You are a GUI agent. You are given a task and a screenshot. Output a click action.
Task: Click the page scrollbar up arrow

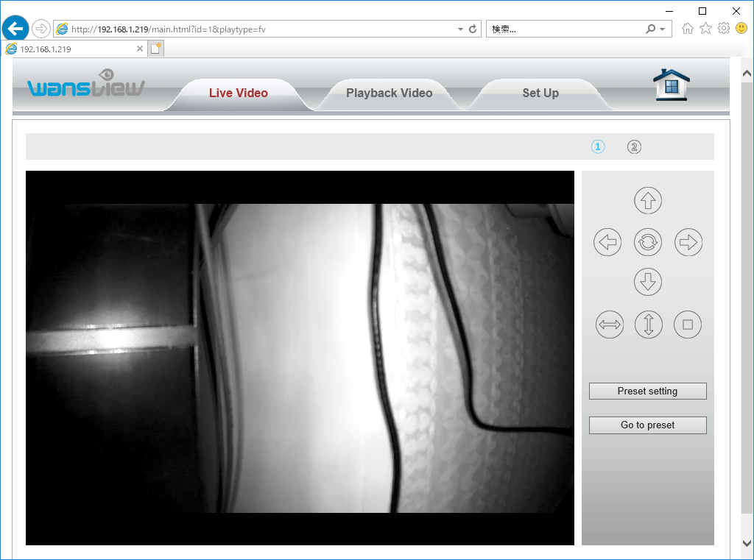747,74
